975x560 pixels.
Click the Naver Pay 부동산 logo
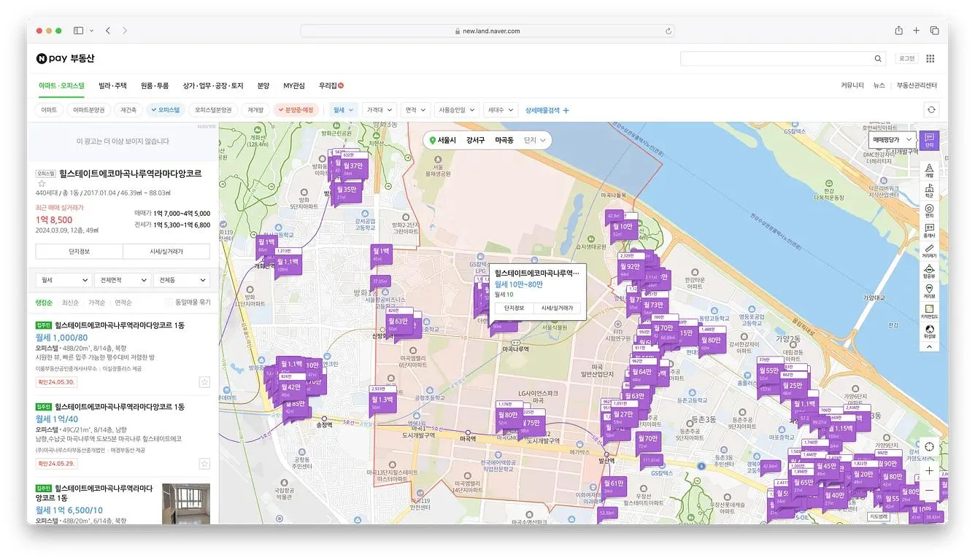66,58
